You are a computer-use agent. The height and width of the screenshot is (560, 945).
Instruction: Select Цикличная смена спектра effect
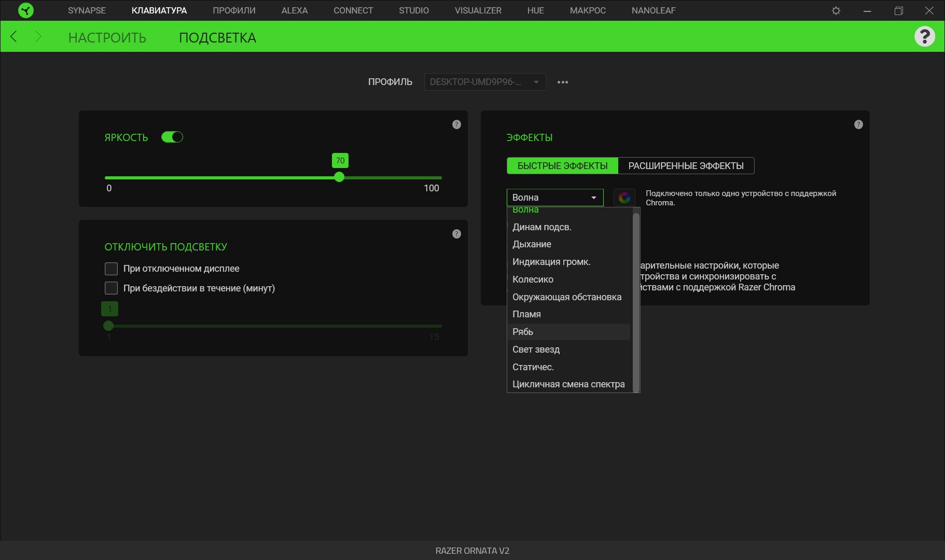(x=568, y=384)
